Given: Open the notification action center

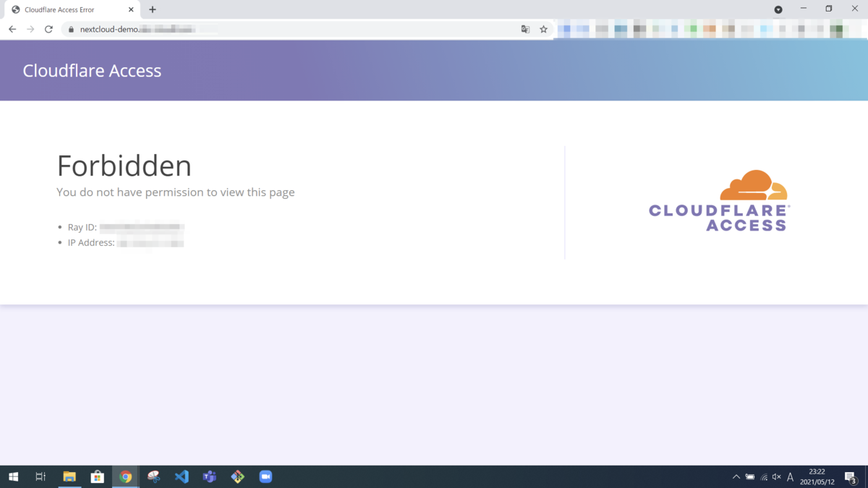Looking at the screenshot, I should click(851, 477).
